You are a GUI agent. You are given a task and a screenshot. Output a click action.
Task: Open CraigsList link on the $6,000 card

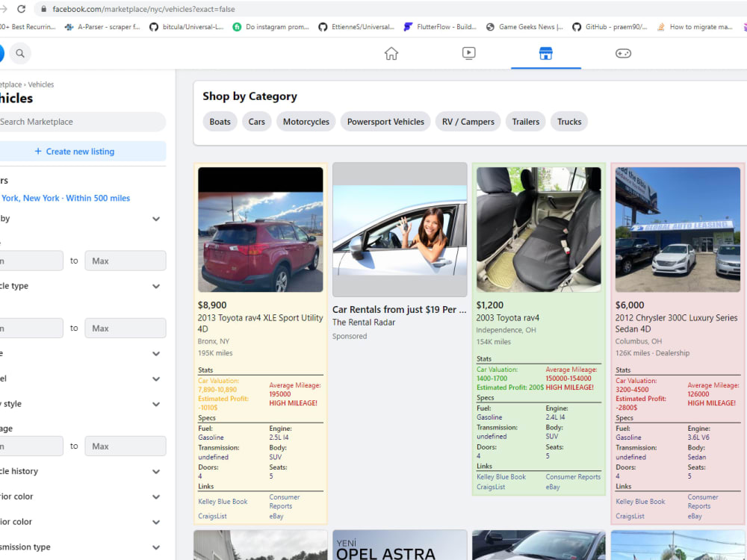click(x=630, y=516)
